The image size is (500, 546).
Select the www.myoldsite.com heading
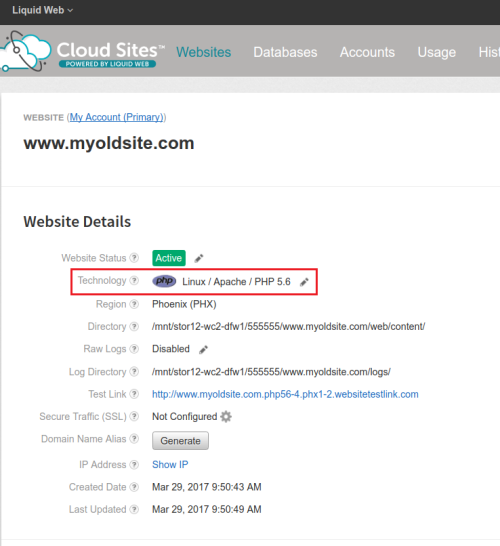(x=109, y=143)
